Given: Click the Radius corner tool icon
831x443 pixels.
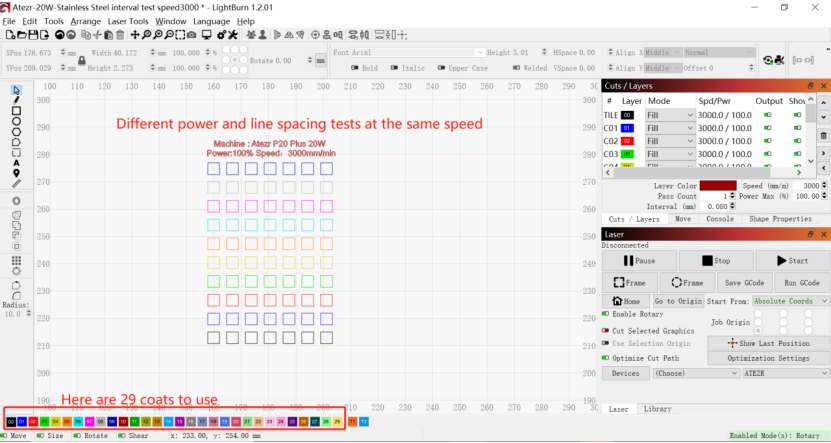Looking at the screenshot, I should [x=16, y=296].
